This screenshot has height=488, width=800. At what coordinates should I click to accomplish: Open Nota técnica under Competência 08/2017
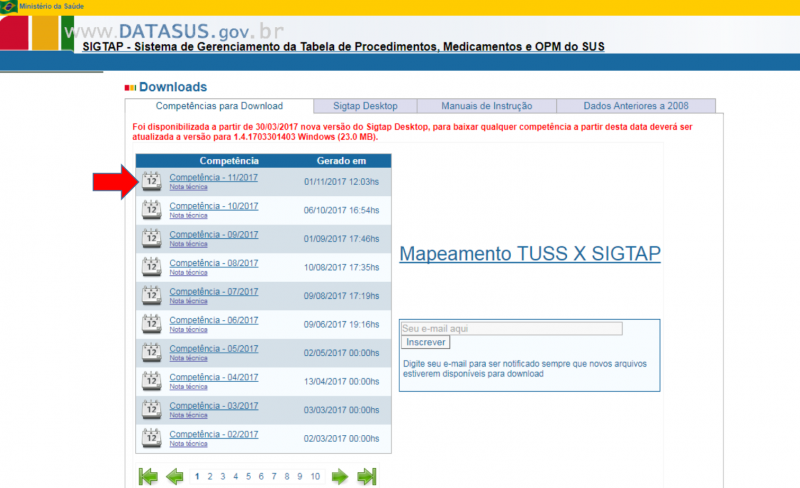pyautogui.click(x=188, y=273)
